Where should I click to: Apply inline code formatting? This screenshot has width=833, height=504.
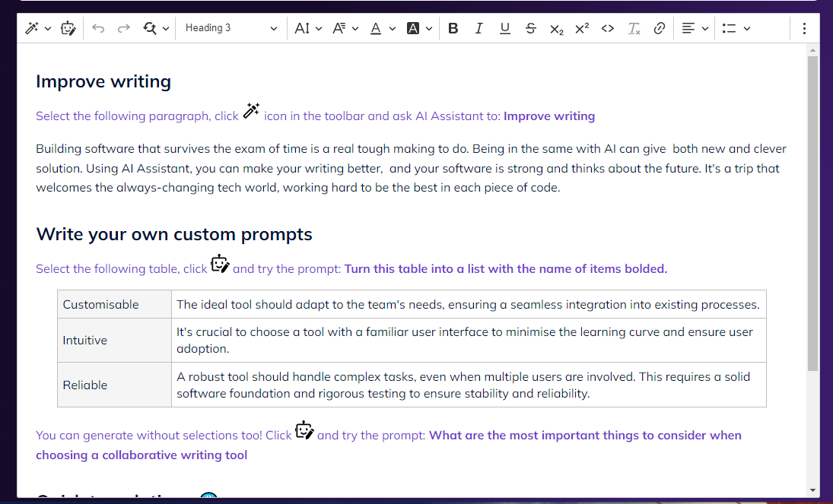[x=607, y=28]
